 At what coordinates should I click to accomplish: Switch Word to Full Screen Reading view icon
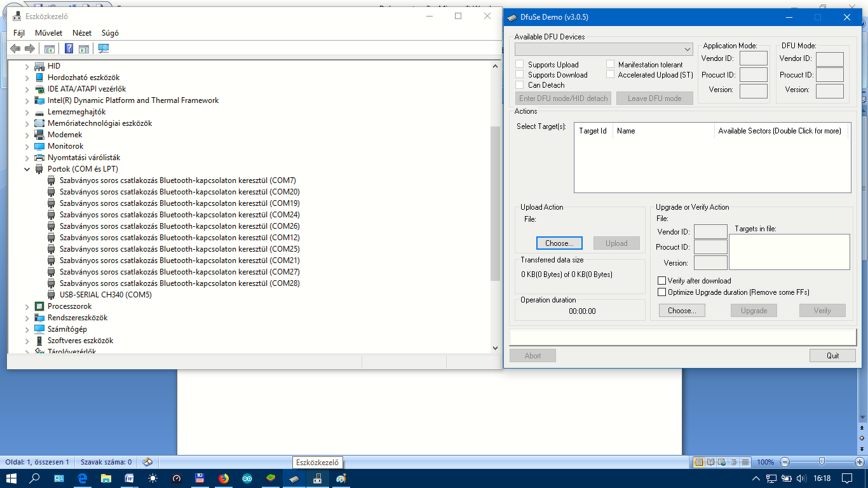[711, 462]
